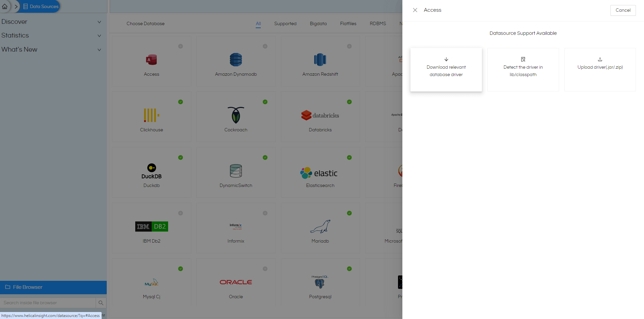Click the grey status dot on Amazon Redshift card

click(x=349, y=46)
